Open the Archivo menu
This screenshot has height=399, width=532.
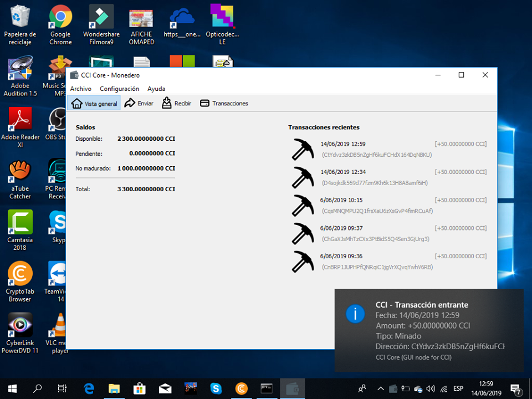click(x=81, y=89)
